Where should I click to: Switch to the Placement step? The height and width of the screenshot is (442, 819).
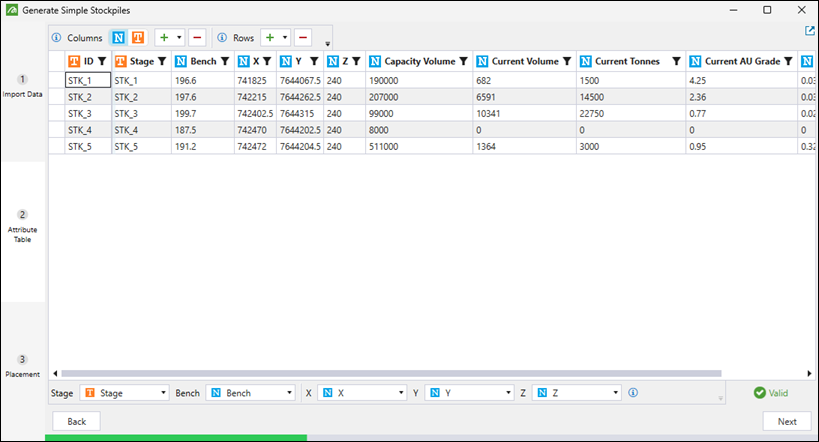(22, 366)
